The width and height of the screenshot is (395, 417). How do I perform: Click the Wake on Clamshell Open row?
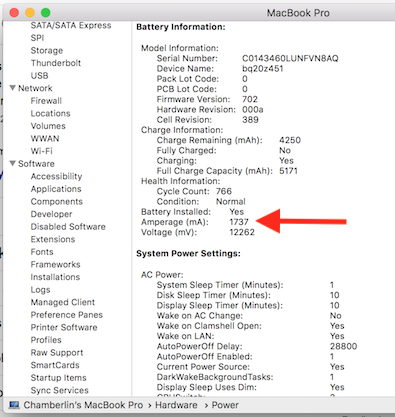tap(250, 326)
